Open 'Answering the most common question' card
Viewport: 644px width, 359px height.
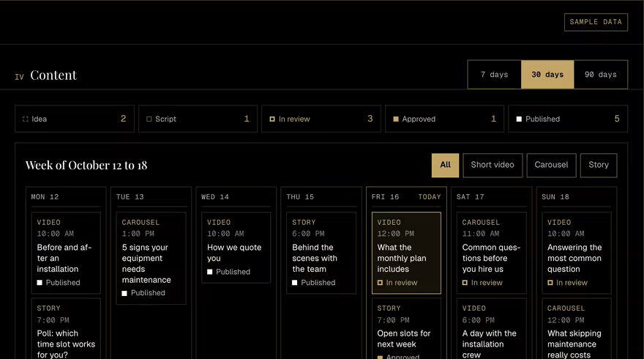576,253
